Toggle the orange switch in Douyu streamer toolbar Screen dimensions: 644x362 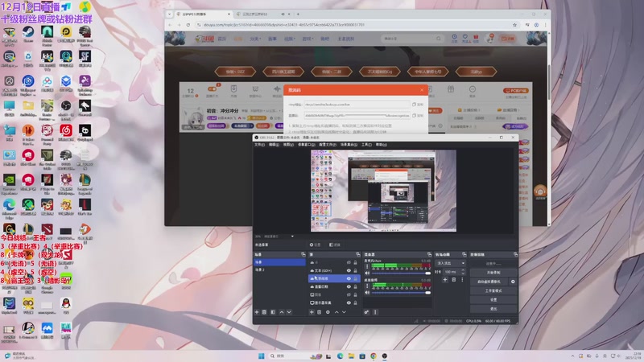212,88
